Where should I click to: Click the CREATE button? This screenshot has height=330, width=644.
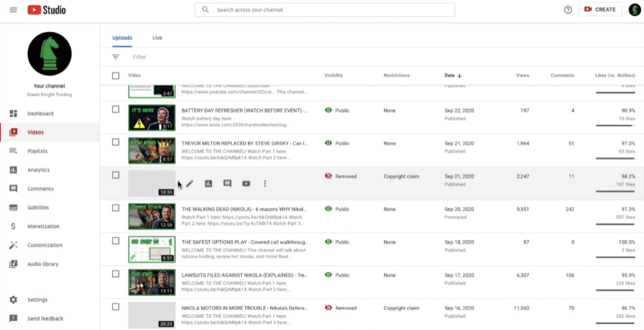[x=600, y=10]
